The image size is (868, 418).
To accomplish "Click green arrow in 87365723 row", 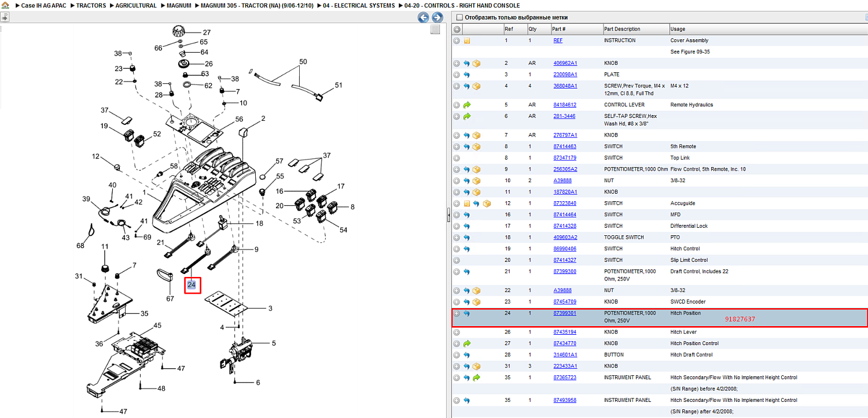I will pos(476,378).
